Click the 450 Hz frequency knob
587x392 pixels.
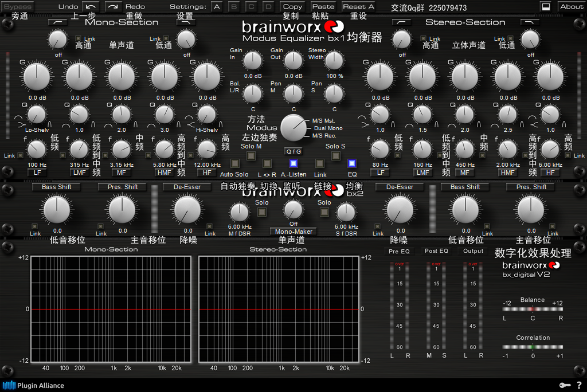click(465, 150)
